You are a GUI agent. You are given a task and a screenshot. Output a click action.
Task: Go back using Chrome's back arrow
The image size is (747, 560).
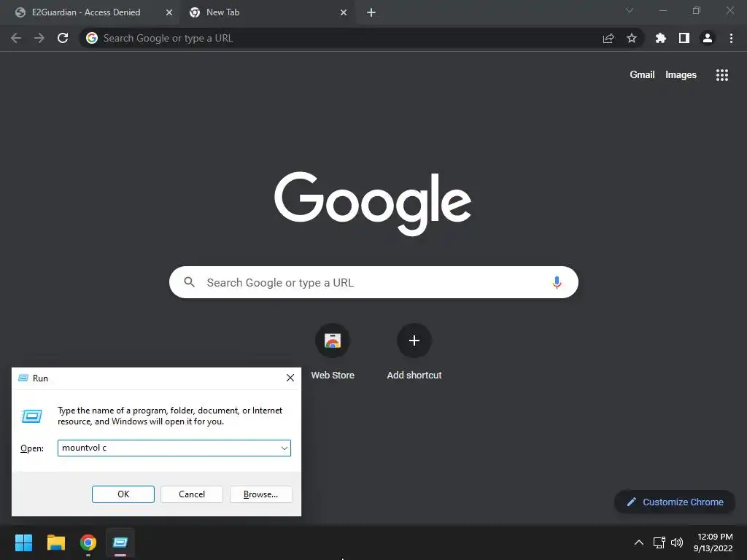16,38
